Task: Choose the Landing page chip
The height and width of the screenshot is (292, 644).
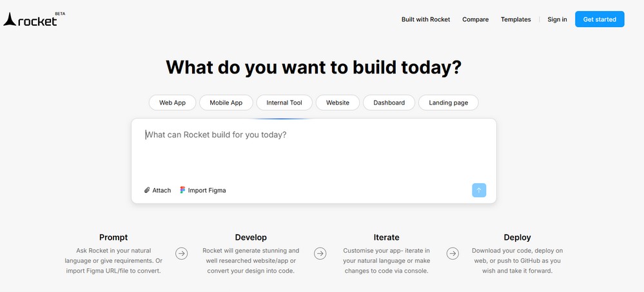Action: pyautogui.click(x=449, y=102)
